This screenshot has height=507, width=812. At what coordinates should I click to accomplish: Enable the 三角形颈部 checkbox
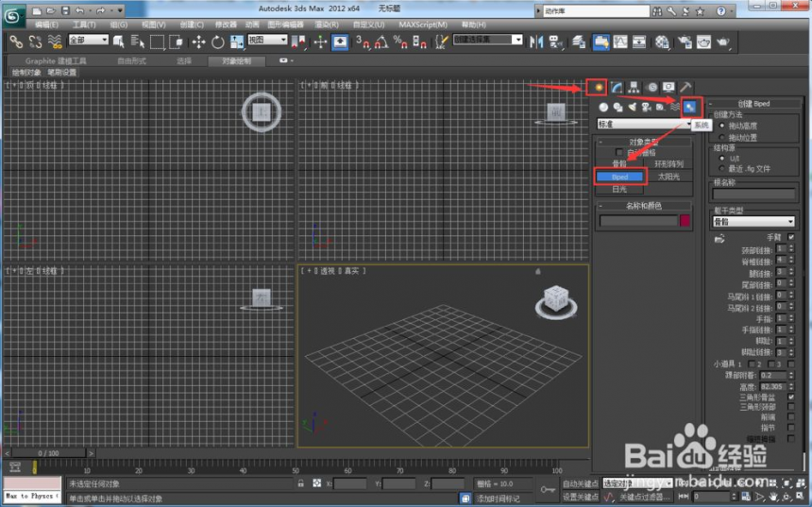[791, 407]
